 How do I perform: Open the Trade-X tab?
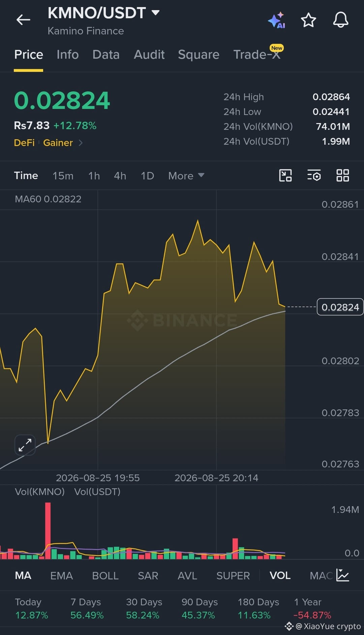coord(257,55)
